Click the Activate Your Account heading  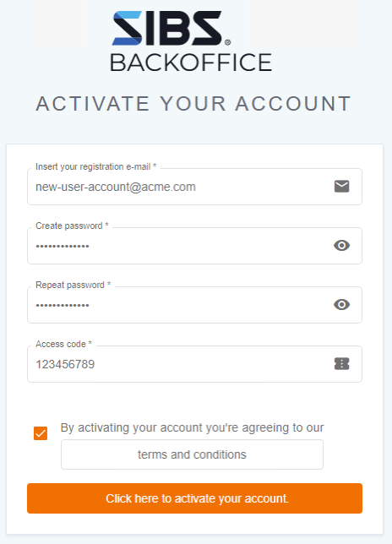[x=193, y=103]
